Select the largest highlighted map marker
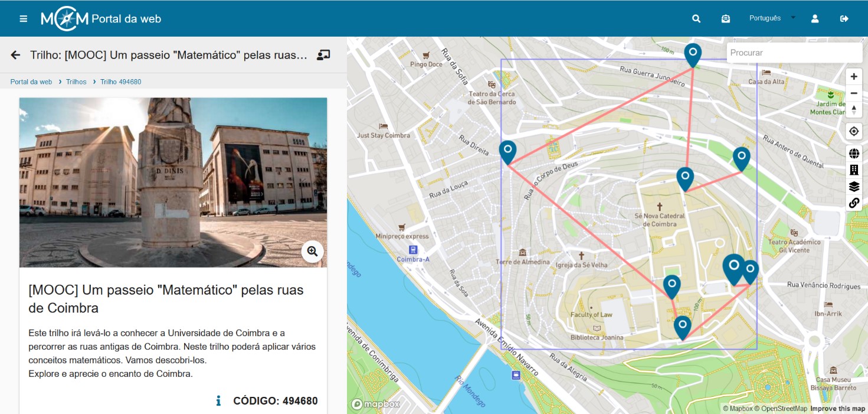This screenshot has width=868, height=414. point(733,269)
